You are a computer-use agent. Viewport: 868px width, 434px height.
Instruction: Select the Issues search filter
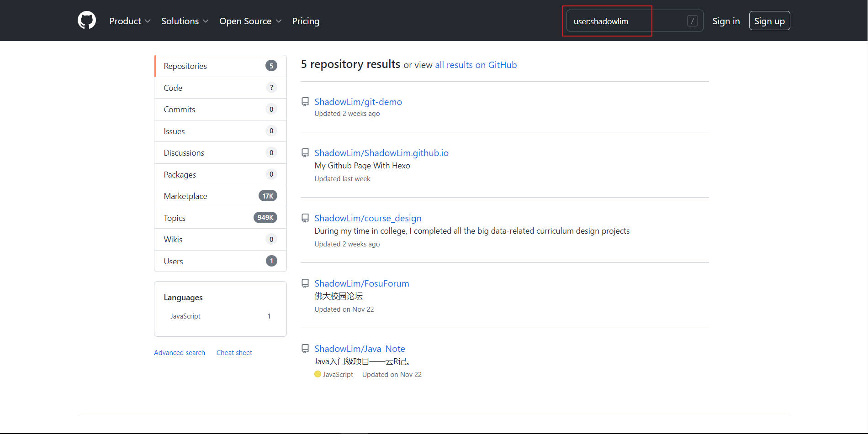tap(221, 131)
